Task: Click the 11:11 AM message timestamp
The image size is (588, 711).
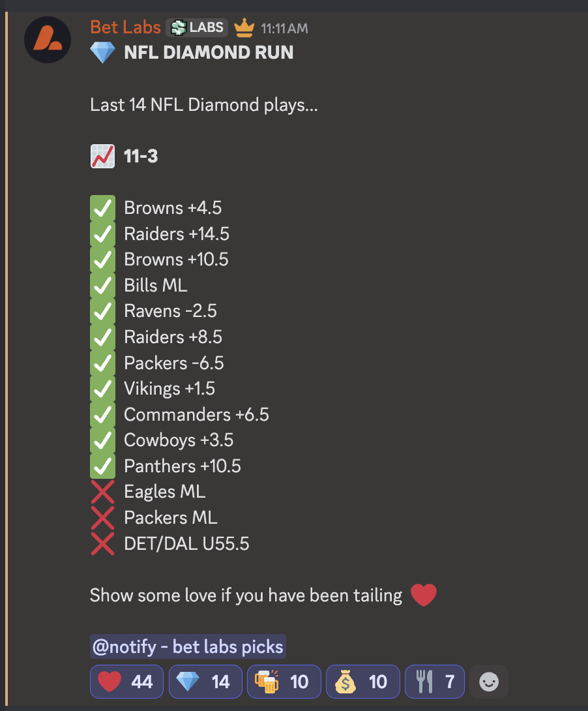Action: point(284,29)
